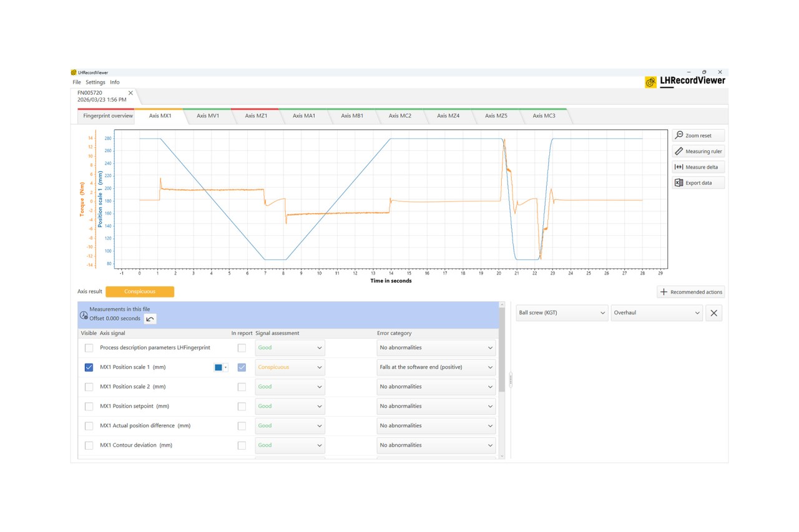Screen dimensions: 799x532
Task: Show MX1 Position setpoint signal
Action: pos(89,407)
